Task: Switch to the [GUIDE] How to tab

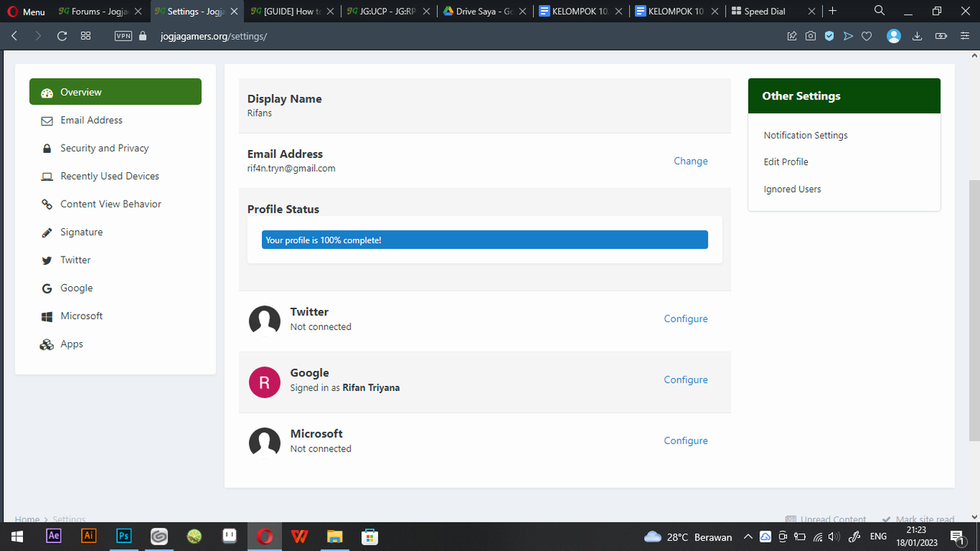Action: [292, 11]
